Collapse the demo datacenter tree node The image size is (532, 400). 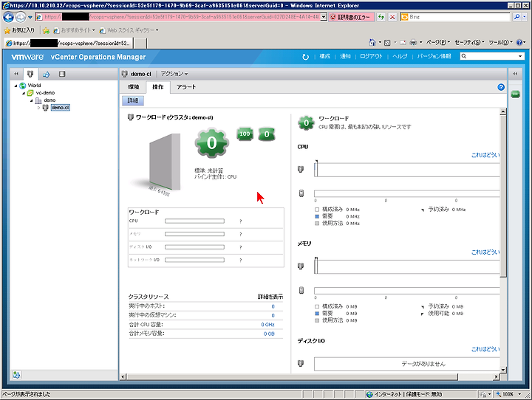coord(31,100)
